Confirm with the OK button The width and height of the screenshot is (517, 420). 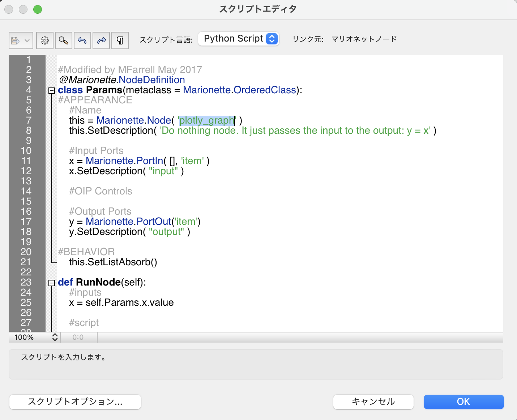(x=463, y=402)
